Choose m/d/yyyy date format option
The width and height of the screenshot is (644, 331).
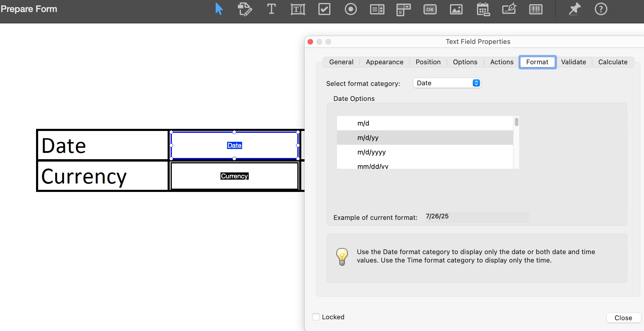(371, 152)
